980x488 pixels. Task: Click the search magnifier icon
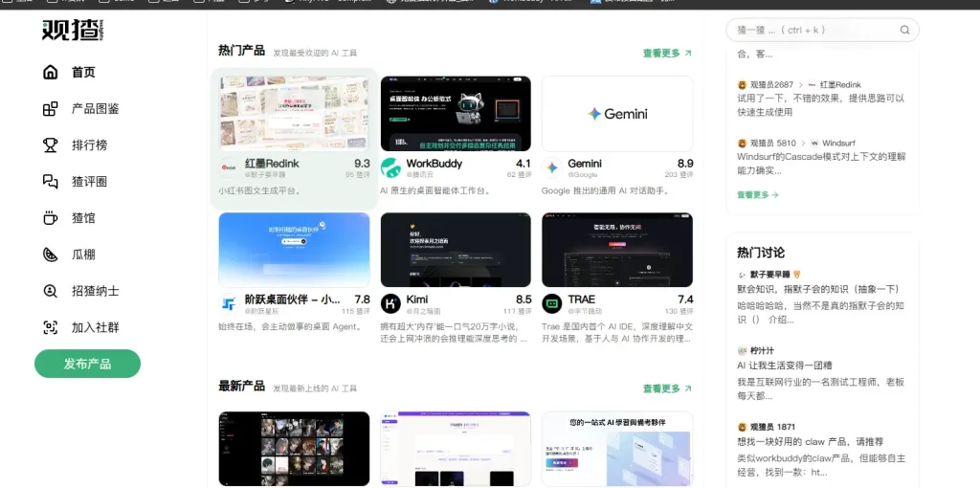click(904, 31)
